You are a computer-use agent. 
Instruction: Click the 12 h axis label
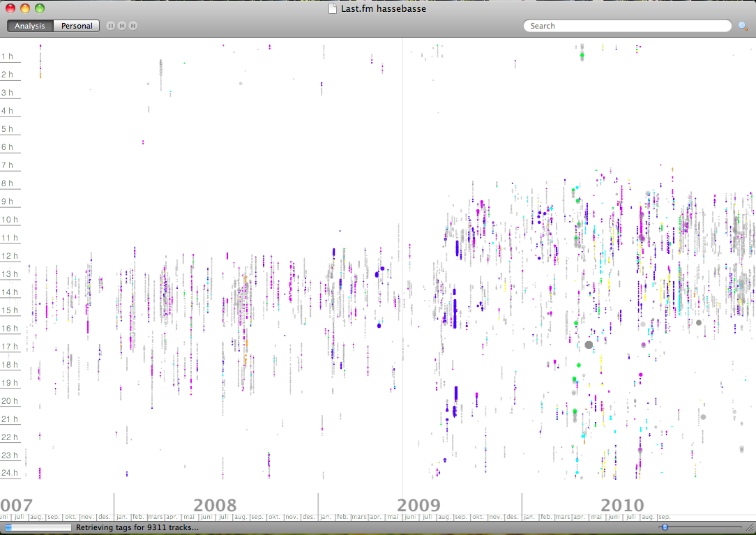9,256
